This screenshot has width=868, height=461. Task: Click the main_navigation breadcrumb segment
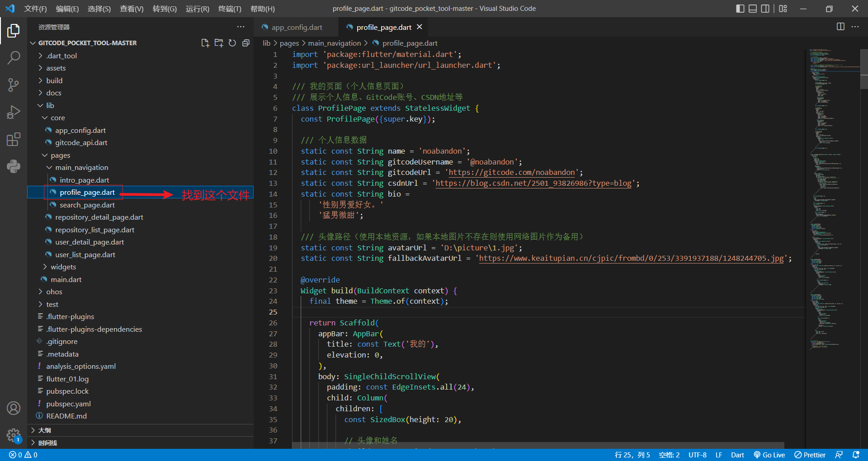335,43
